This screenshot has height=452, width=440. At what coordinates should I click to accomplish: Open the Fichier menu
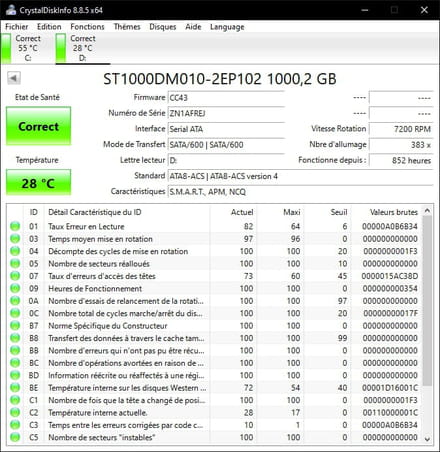[x=17, y=27]
